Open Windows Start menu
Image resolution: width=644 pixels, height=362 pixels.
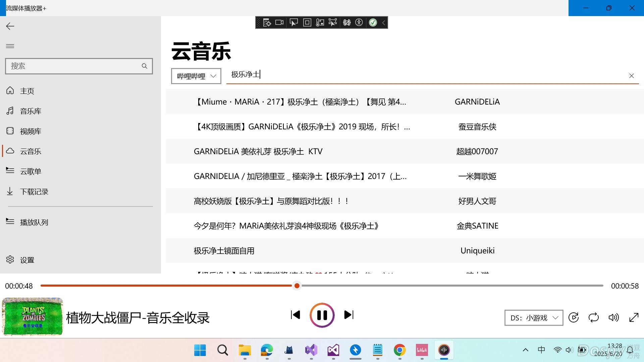[x=200, y=350]
